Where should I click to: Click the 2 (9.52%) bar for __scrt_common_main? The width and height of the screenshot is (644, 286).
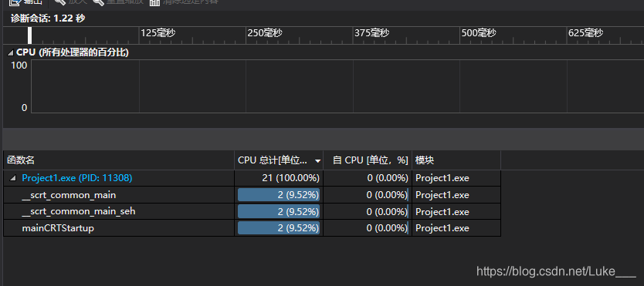point(279,195)
